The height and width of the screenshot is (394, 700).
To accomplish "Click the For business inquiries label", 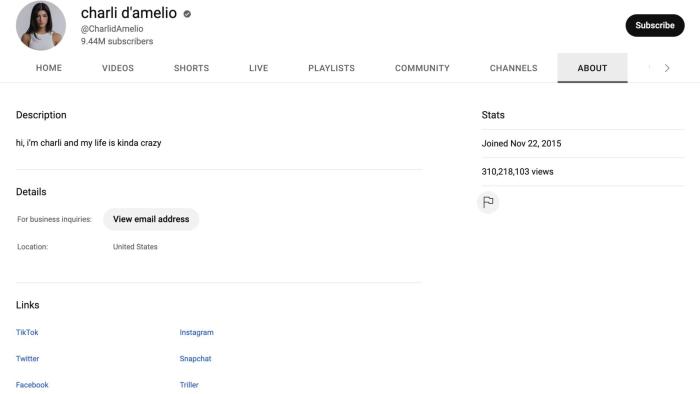I will point(54,219).
